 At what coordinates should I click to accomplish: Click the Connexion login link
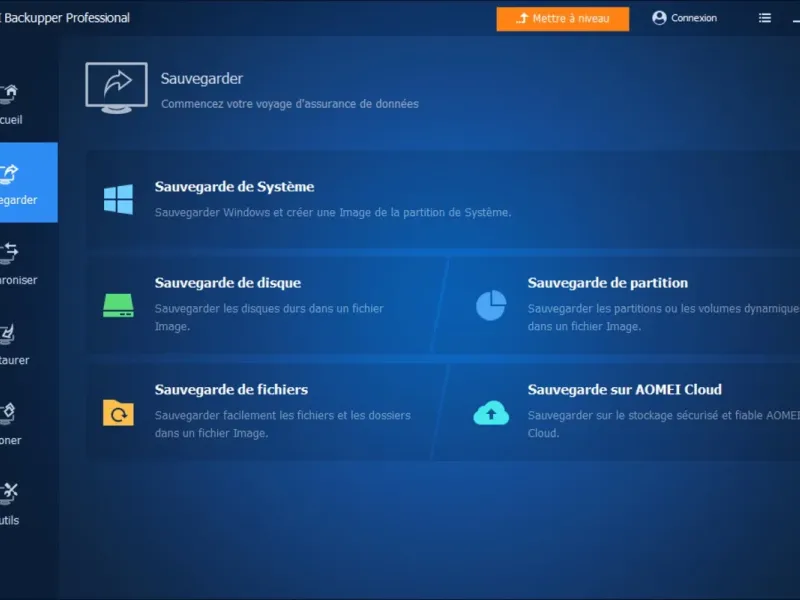pos(694,18)
